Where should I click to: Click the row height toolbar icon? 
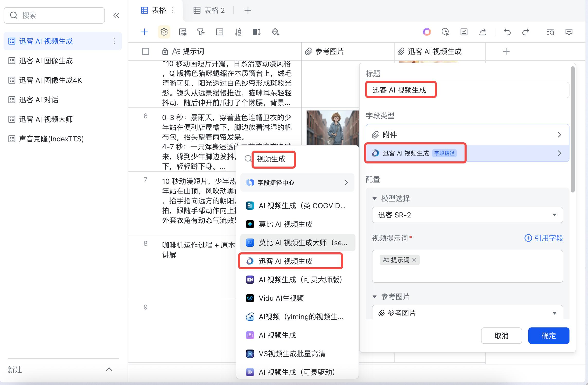click(x=256, y=32)
